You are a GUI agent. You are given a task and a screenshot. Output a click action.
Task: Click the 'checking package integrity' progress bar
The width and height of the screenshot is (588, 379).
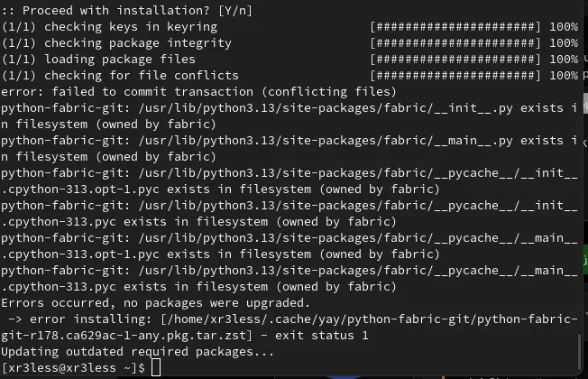455,43
